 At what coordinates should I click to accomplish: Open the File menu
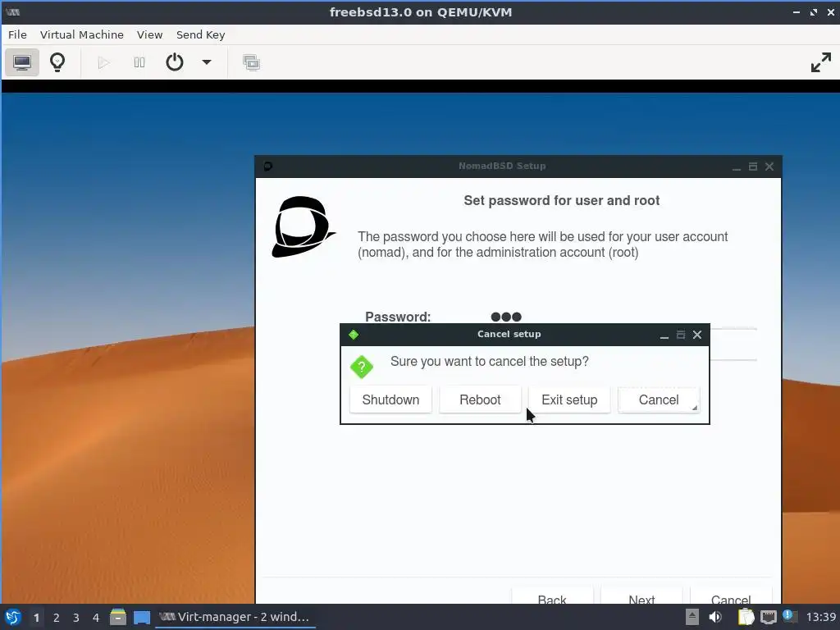[x=17, y=34]
